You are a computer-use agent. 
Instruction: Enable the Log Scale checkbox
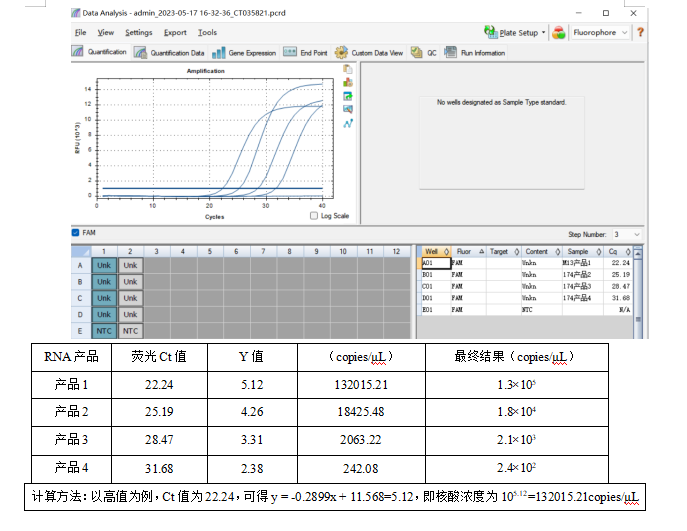(314, 216)
